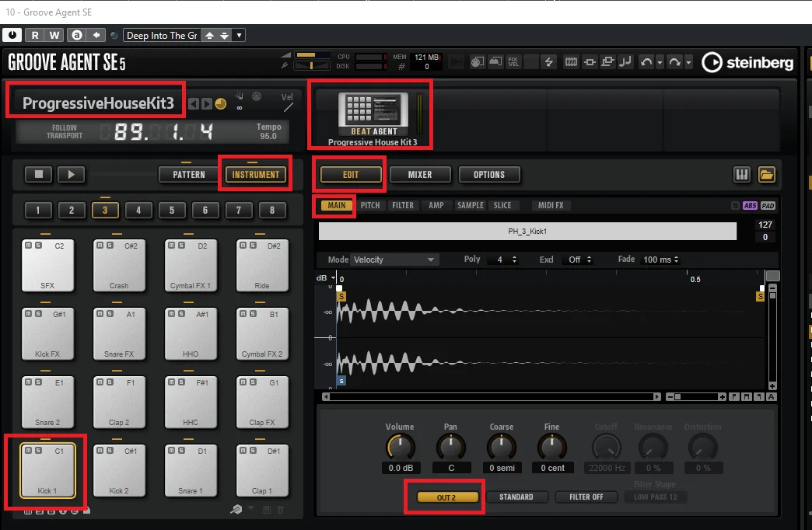
Task: Solo the Ride pad
Action: click(253, 246)
